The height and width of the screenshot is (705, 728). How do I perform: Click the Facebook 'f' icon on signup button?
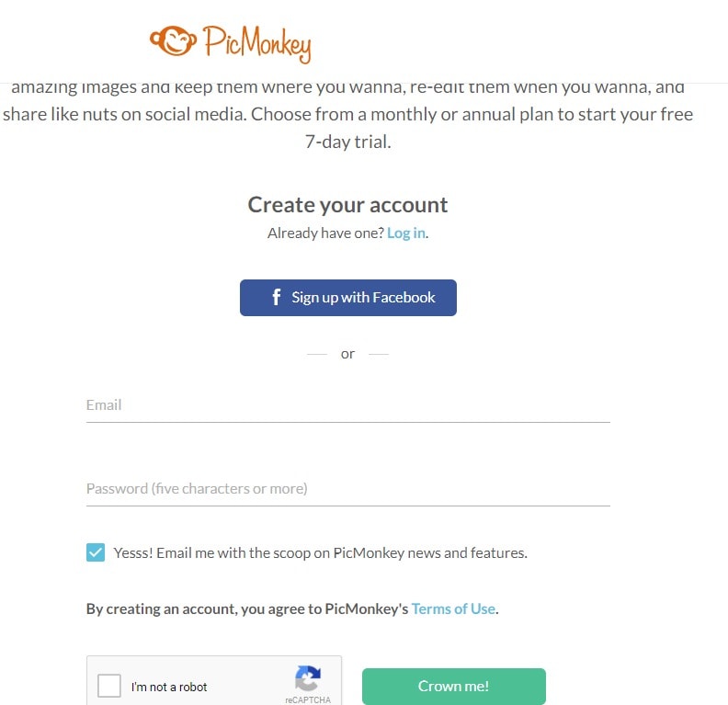[277, 297]
